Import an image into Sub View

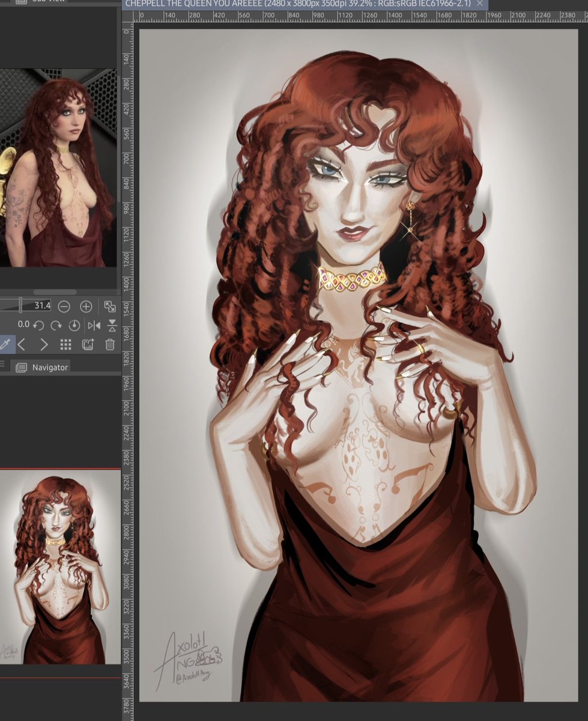(x=88, y=344)
